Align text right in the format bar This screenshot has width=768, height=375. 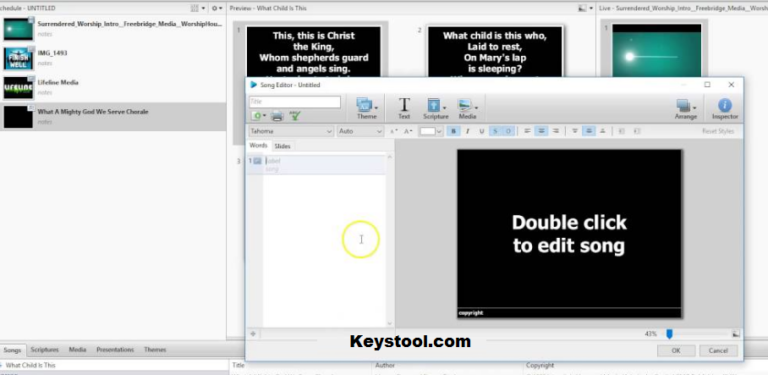[555, 131]
